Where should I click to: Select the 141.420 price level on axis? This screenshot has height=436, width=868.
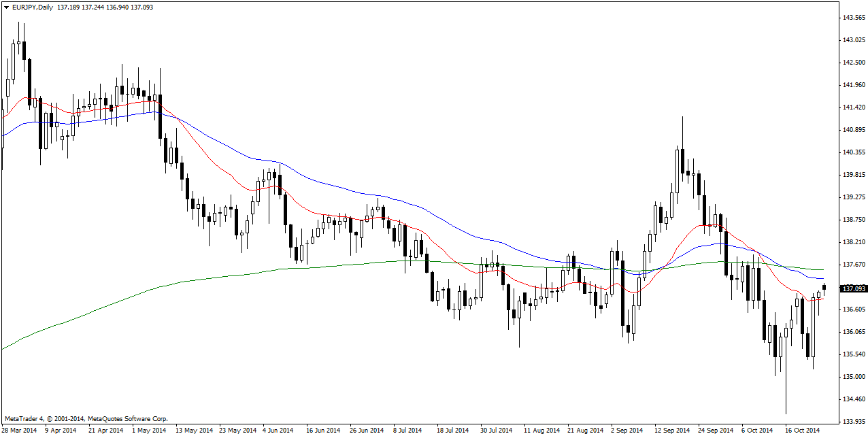pyautogui.click(x=853, y=107)
